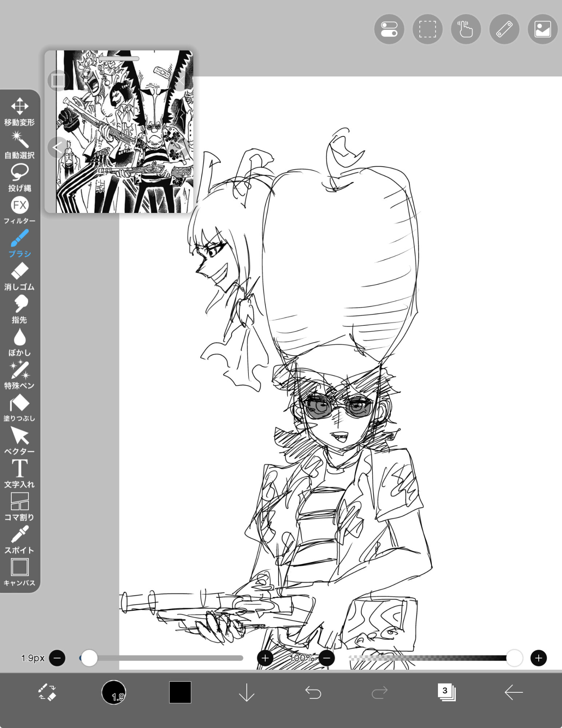The image size is (562, 728).
Task: Increase brush opacity with plus button
Action: pos(539,658)
